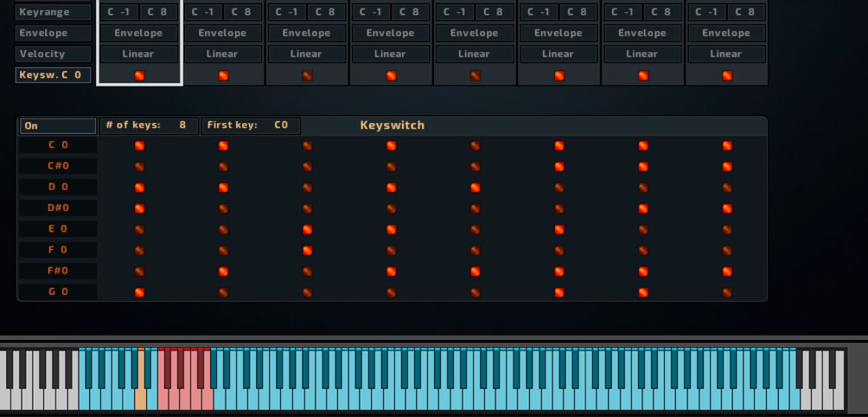The height and width of the screenshot is (417, 868).
Task: Toggle the C 0 row LED in the first layer column
Action: pos(139,145)
